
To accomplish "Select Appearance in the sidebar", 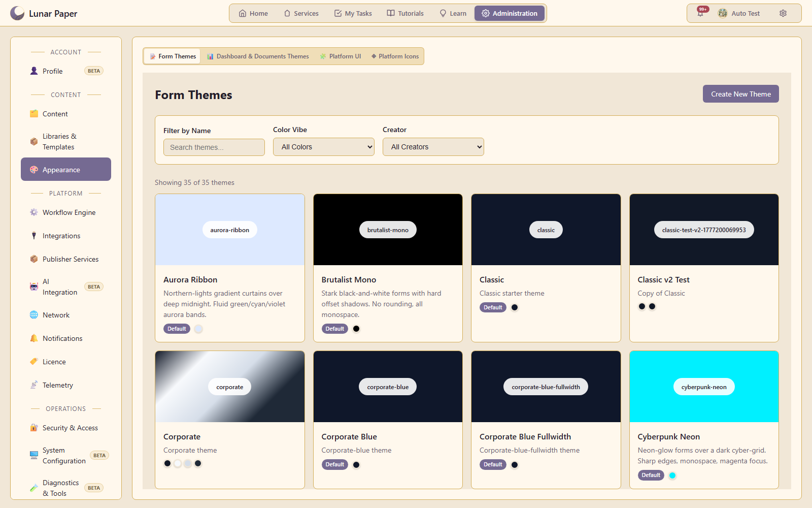I will pyautogui.click(x=66, y=169).
